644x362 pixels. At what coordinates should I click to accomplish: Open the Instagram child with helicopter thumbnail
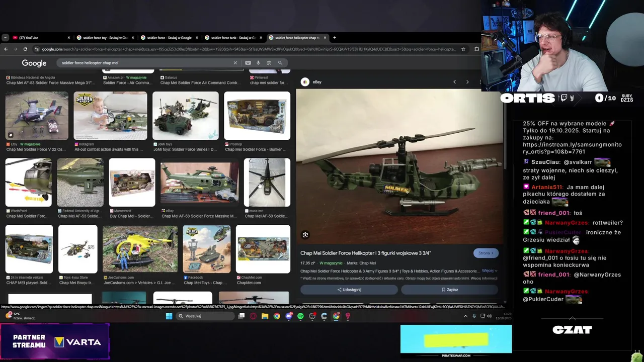point(110,116)
